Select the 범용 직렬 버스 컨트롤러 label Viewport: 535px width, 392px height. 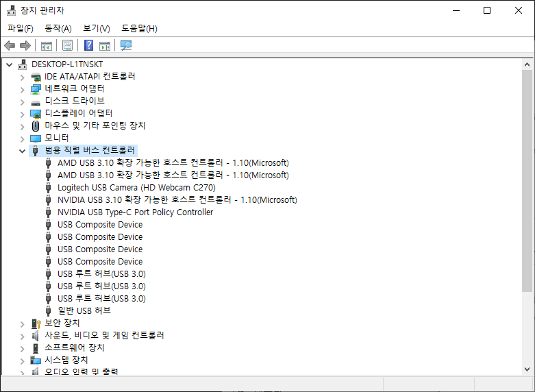[90, 150]
